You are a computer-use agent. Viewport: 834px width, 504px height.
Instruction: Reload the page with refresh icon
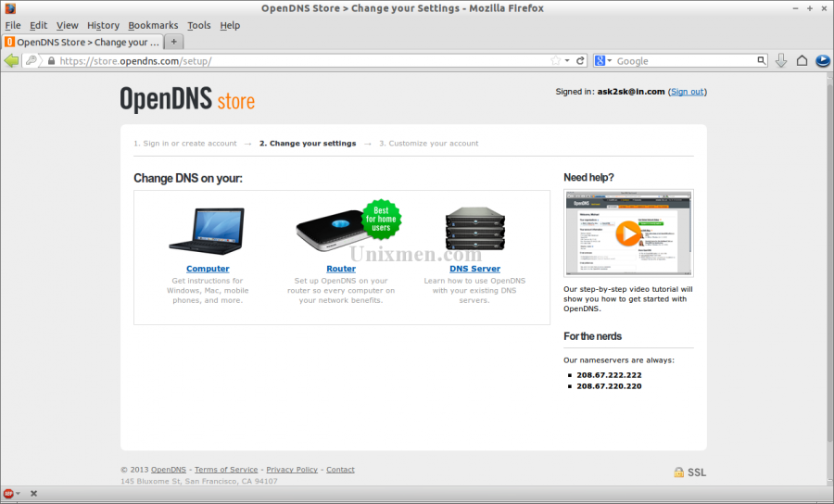[580, 60]
